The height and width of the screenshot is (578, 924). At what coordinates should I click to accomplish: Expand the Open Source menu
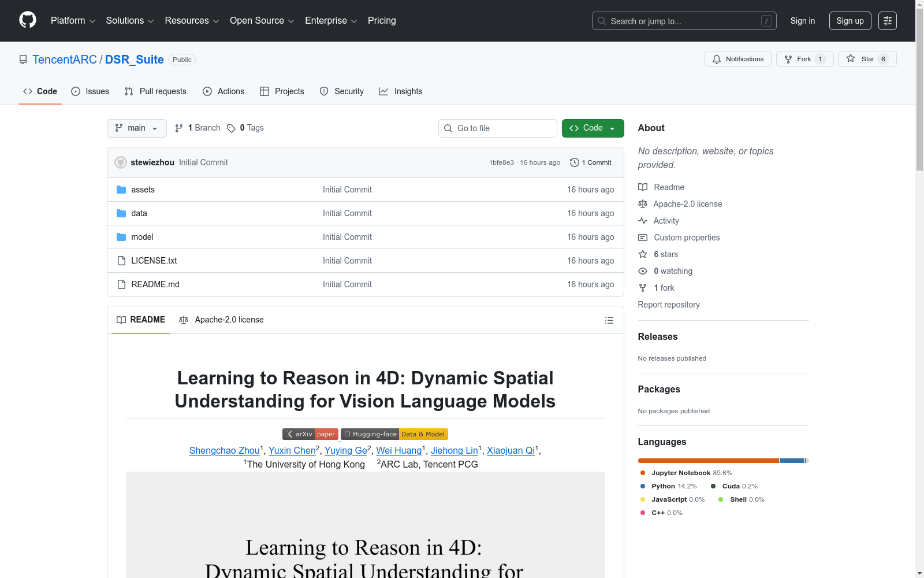click(x=262, y=21)
